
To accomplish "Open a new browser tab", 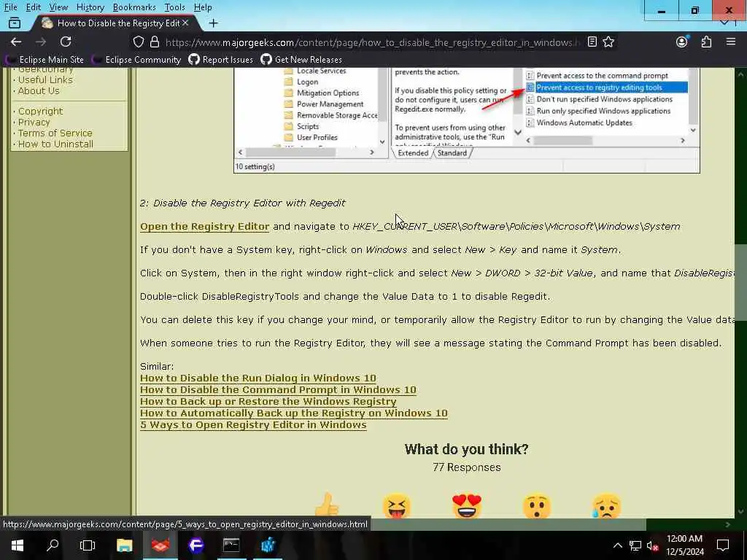I will pyautogui.click(x=214, y=23).
